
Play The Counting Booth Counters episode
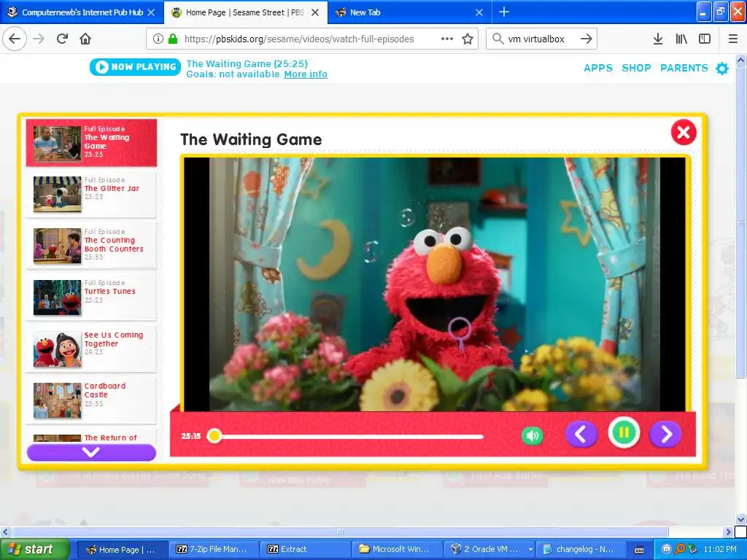coord(91,245)
